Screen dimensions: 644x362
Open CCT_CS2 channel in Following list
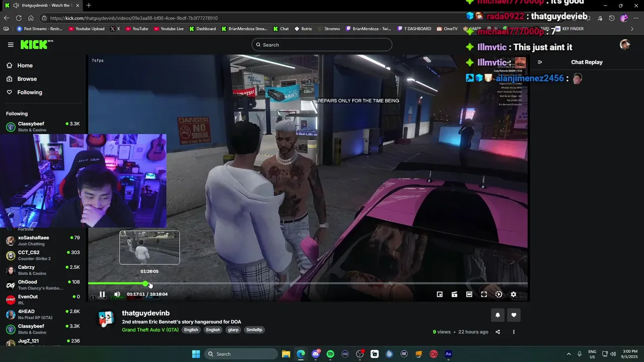(43, 255)
